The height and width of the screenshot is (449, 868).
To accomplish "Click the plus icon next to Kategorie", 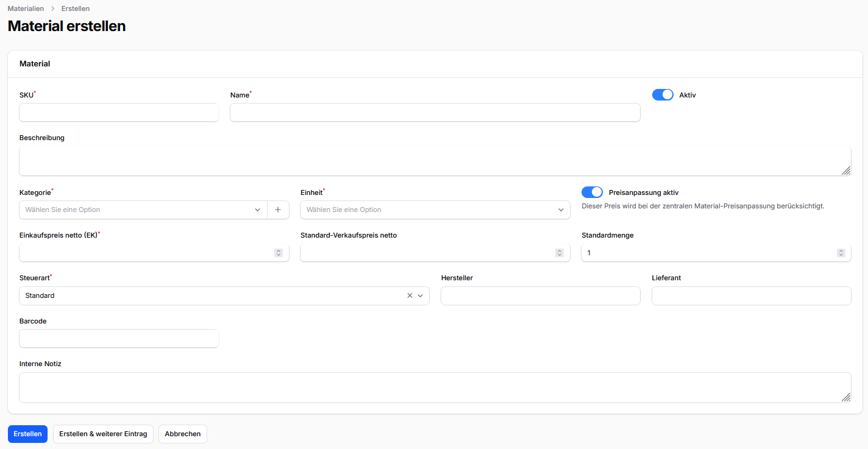I will point(278,210).
